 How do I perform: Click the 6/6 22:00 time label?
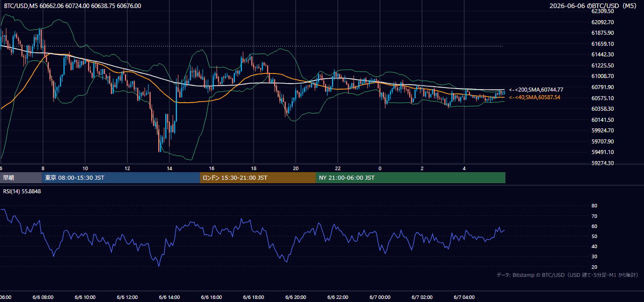click(338, 297)
